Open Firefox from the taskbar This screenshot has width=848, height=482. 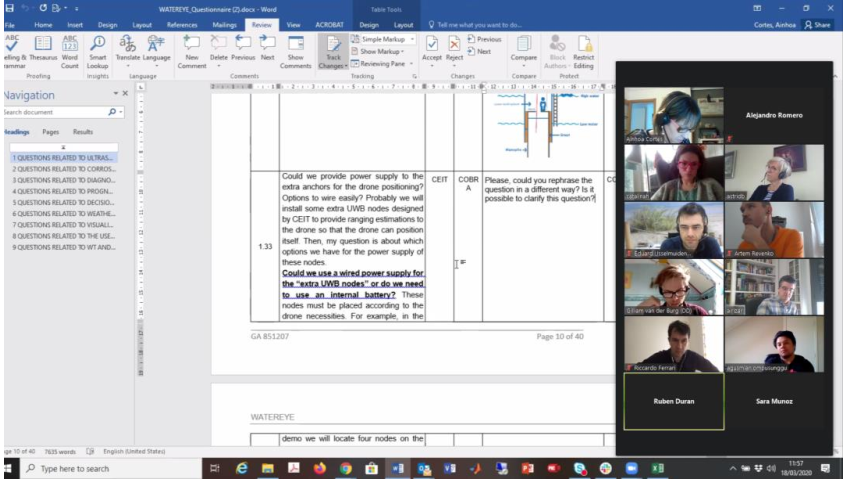tap(320, 468)
